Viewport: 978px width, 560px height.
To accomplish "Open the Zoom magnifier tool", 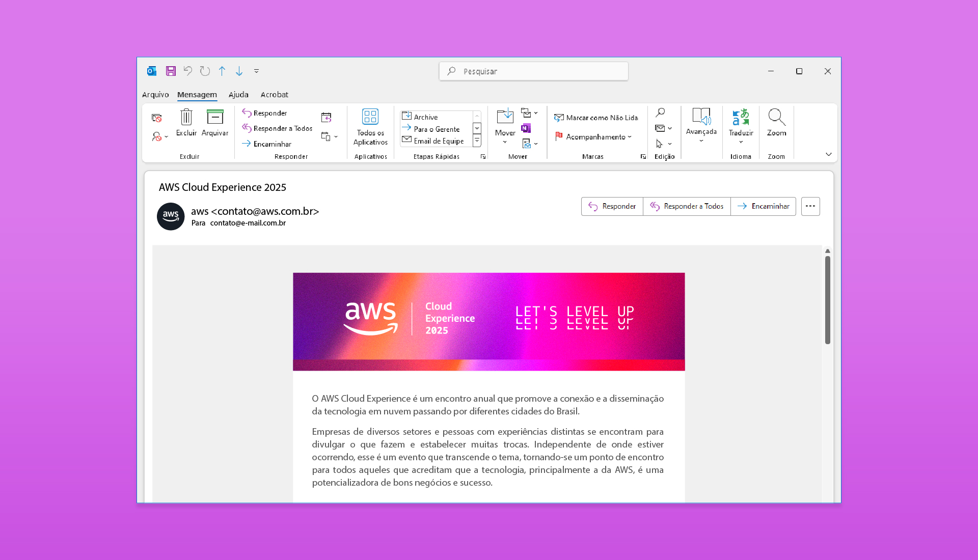I will pos(776,118).
